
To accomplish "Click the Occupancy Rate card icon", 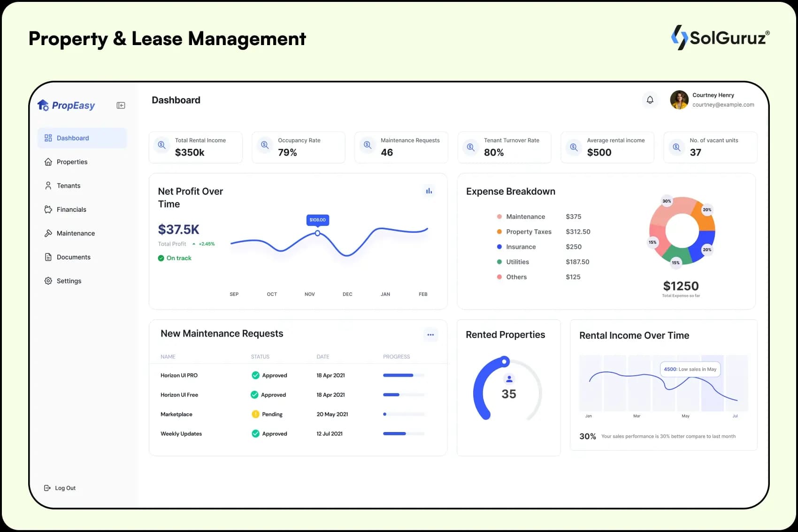I will coord(265,146).
